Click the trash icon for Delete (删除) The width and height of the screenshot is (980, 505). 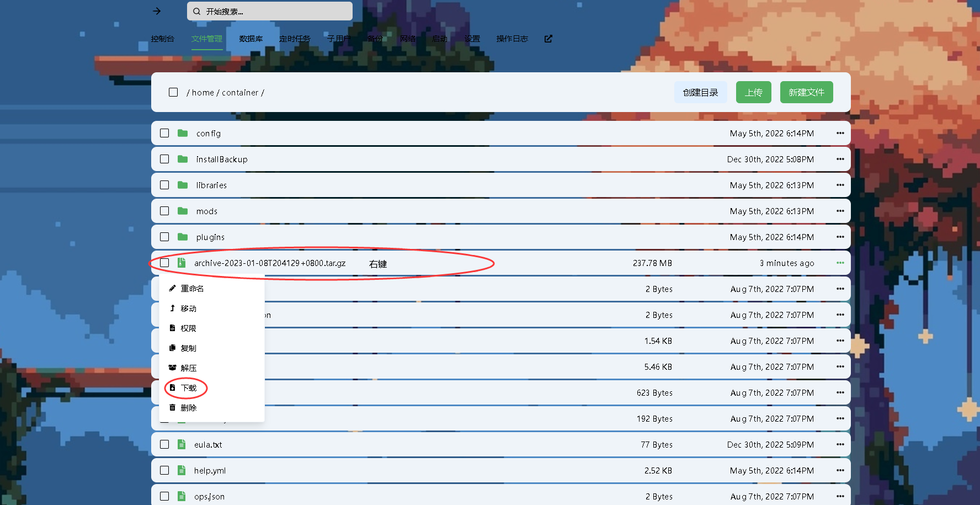point(173,407)
